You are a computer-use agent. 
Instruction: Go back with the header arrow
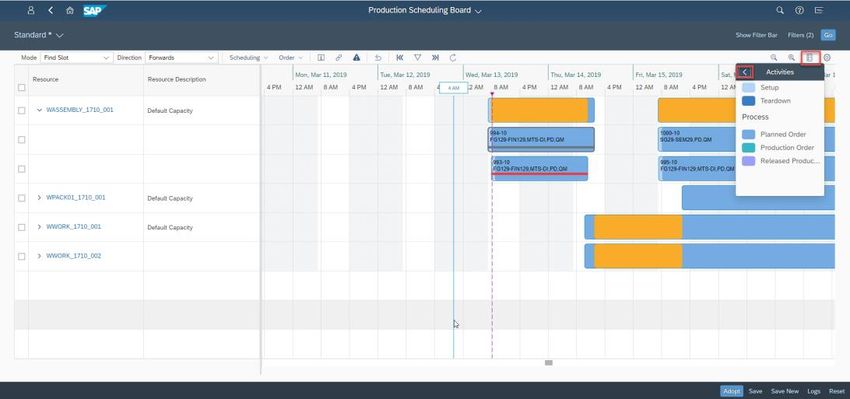[50, 10]
